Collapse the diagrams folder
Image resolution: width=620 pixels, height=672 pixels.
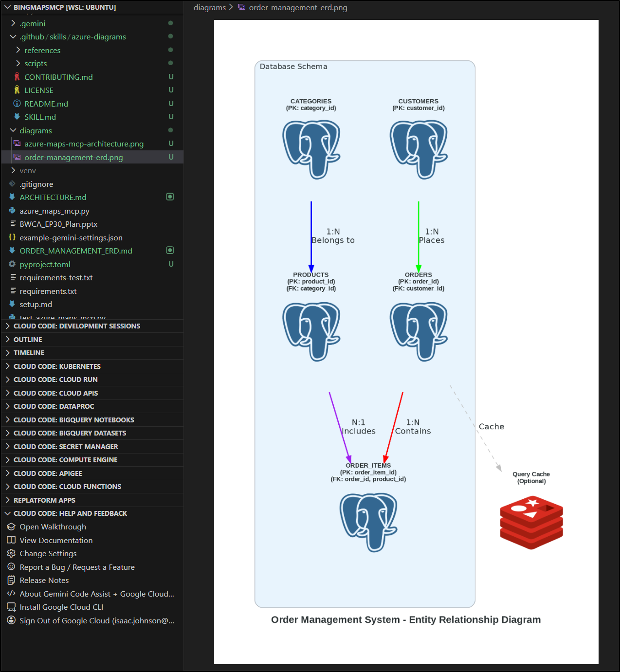36,131
